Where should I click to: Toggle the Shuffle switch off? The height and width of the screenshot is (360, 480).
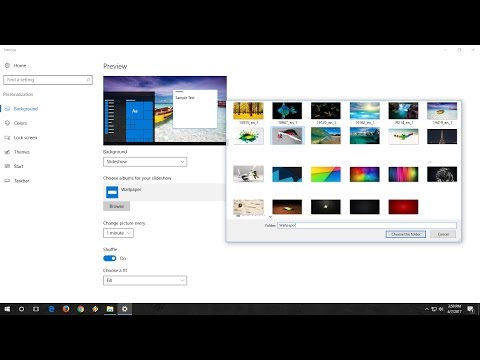(x=110, y=258)
